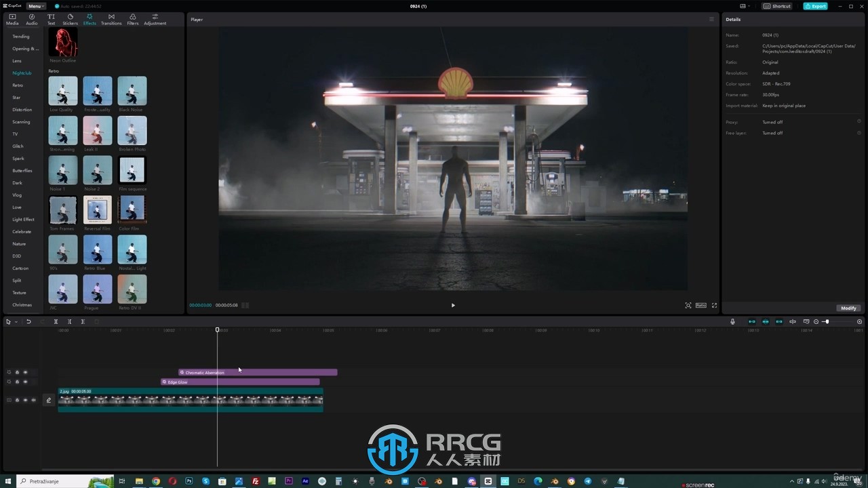Click the microphone record voiceover icon
Image resolution: width=868 pixels, height=488 pixels.
[x=732, y=322]
